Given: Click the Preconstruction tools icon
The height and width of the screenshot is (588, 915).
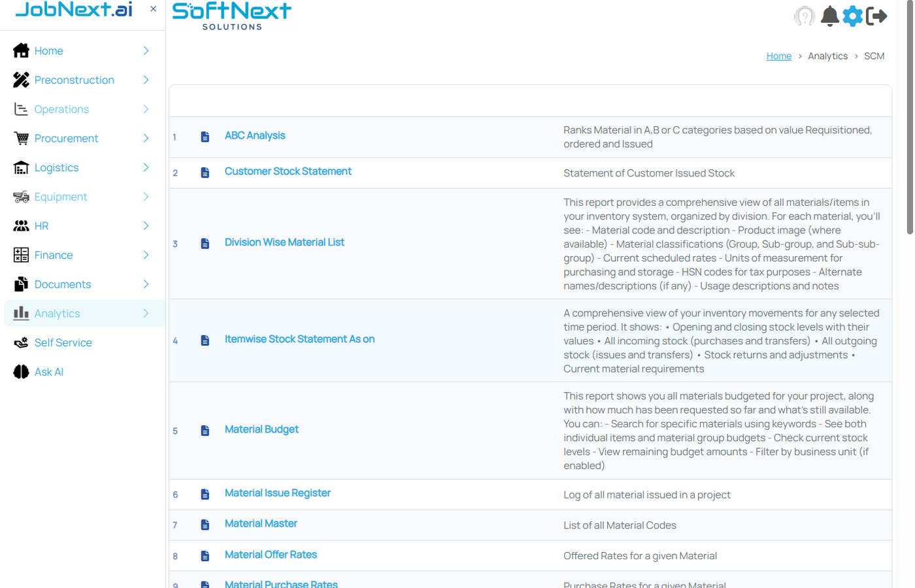Looking at the screenshot, I should pyautogui.click(x=20, y=80).
